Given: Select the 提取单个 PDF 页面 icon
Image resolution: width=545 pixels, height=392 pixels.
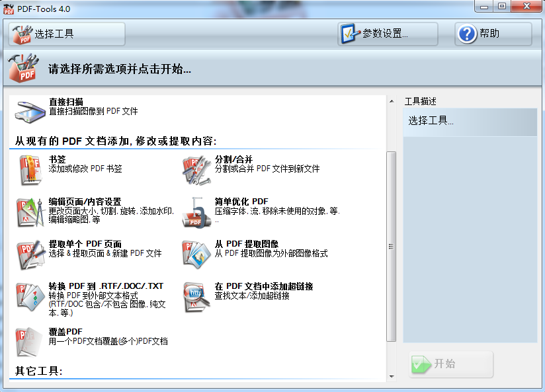Looking at the screenshot, I should click(x=31, y=255).
